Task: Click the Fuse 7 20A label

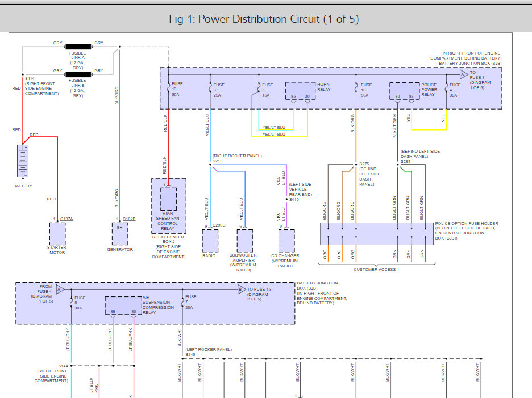Action: [190, 301]
